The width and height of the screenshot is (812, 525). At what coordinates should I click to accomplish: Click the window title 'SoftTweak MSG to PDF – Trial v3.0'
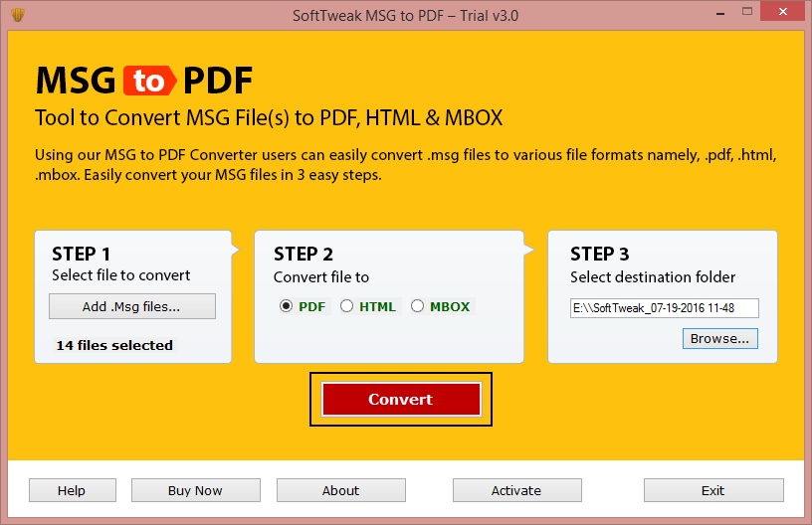click(405, 16)
